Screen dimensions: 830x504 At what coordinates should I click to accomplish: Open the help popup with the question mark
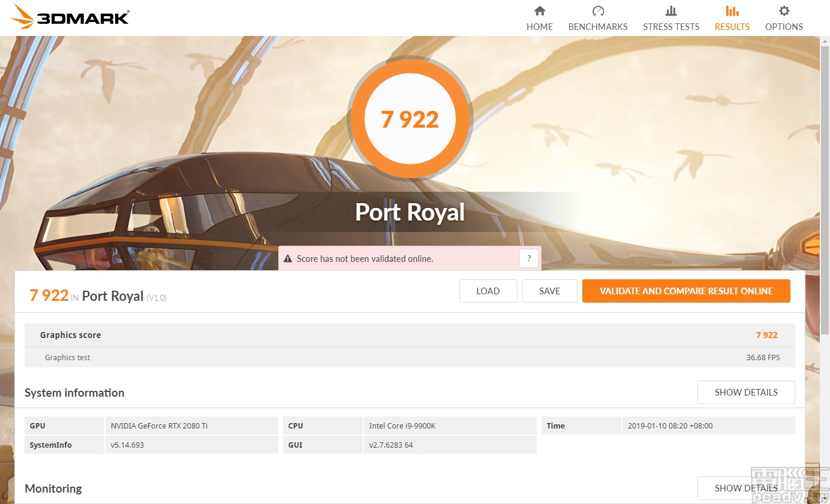click(529, 258)
